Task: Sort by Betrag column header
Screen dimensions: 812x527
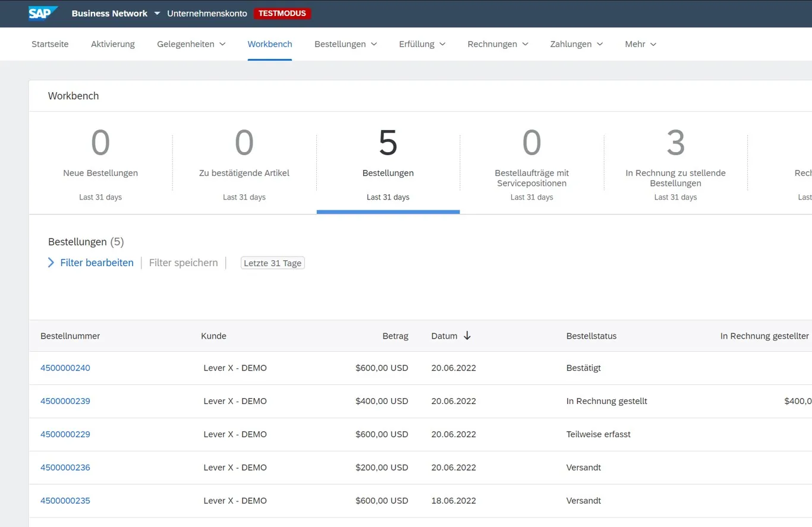Action: [395, 336]
